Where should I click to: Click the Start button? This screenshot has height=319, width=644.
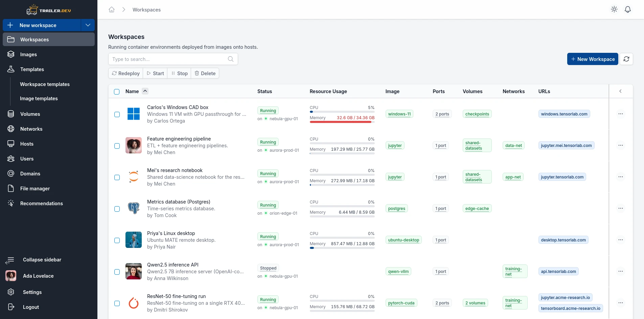155,73
